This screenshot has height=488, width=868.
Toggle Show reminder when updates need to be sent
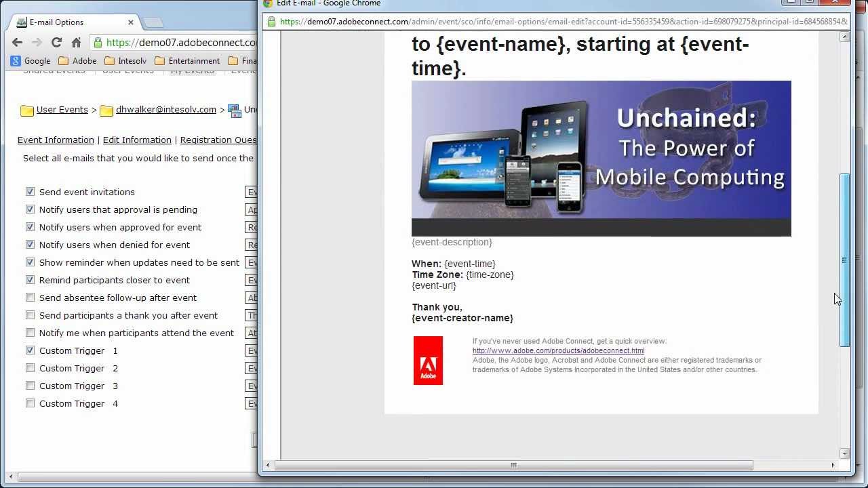pyautogui.click(x=30, y=262)
